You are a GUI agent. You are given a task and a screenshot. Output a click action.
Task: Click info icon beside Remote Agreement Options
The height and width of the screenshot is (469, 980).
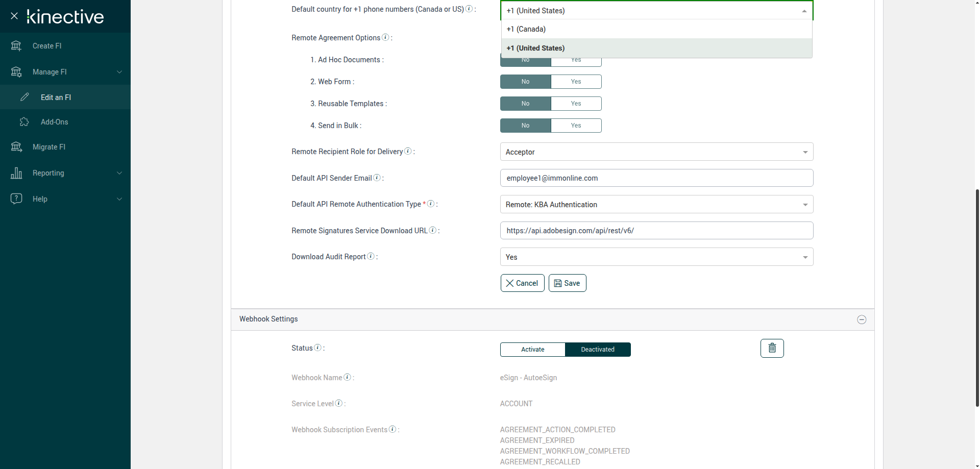pos(385,37)
